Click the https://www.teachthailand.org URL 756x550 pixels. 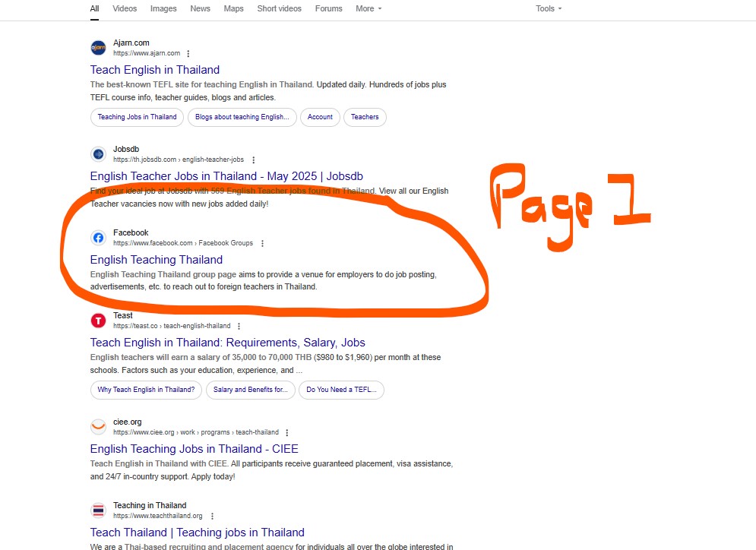[x=158, y=517]
